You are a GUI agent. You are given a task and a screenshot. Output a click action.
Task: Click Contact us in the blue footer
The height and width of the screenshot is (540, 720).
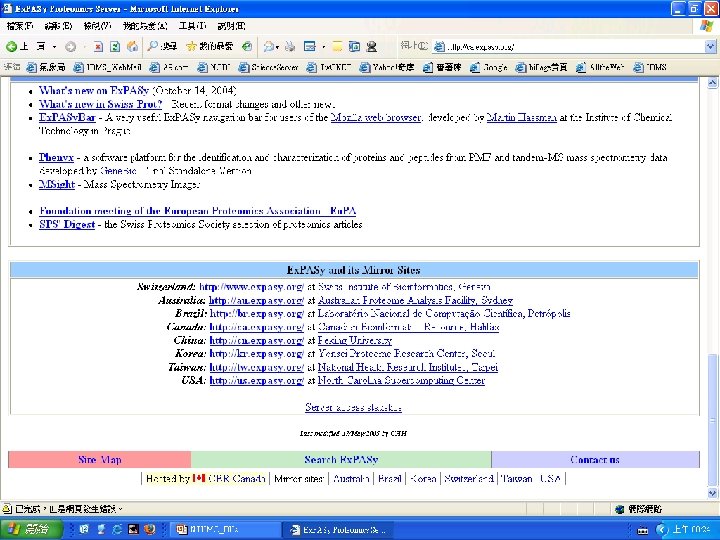click(595, 460)
